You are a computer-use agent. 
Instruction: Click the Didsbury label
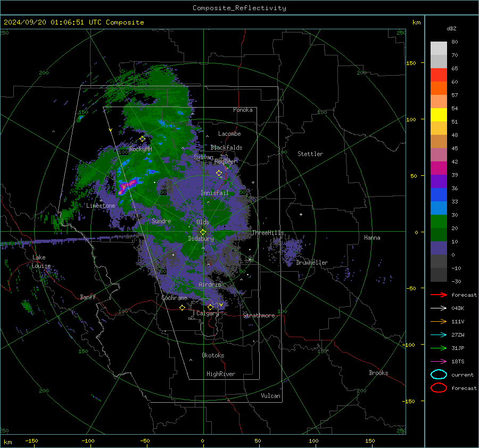tap(201, 239)
